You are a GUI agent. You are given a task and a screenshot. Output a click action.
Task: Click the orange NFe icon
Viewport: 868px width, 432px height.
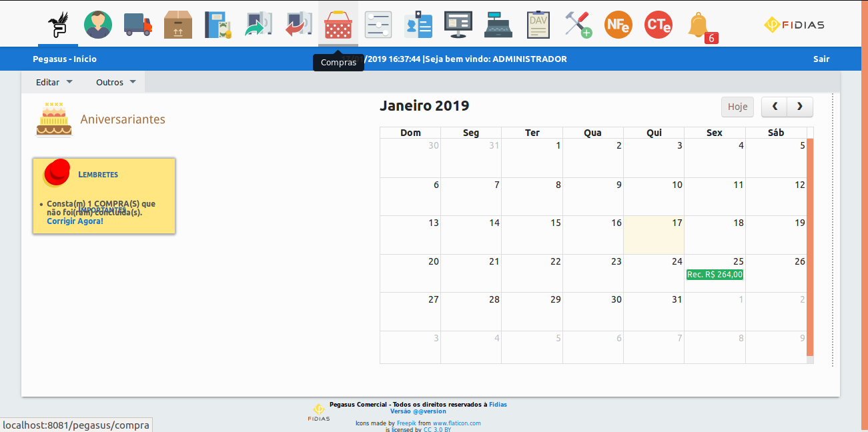pyautogui.click(x=618, y=25)
